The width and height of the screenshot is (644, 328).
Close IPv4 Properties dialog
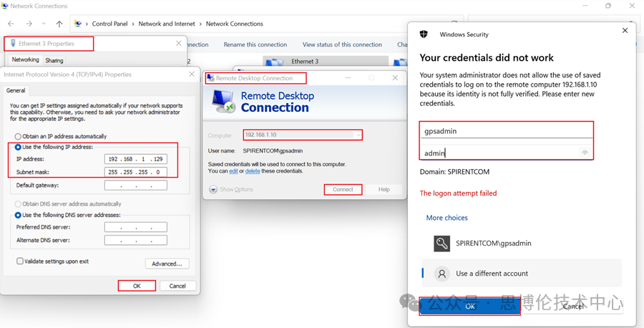[192, 74]
